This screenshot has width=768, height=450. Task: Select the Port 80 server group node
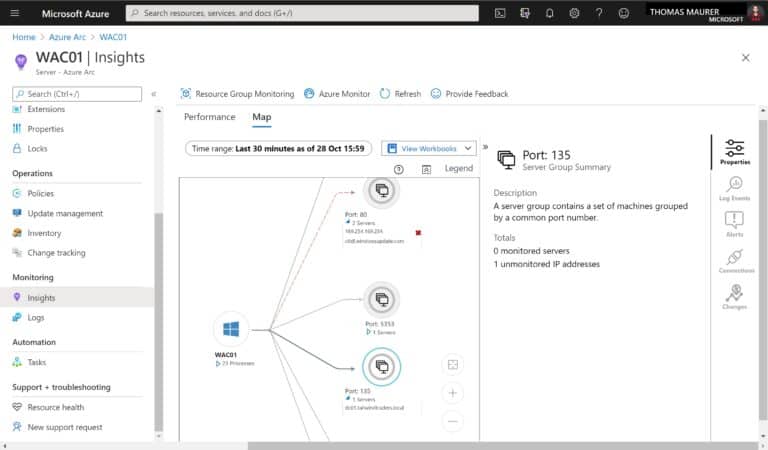(x=382, y=190)
